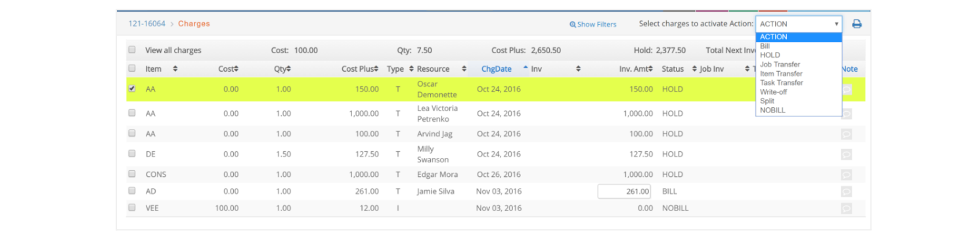Image resolution: width=980 pixels, height=240 pixels.
Task: Check the CONS charge row checkbox
Action: (132, 174)
